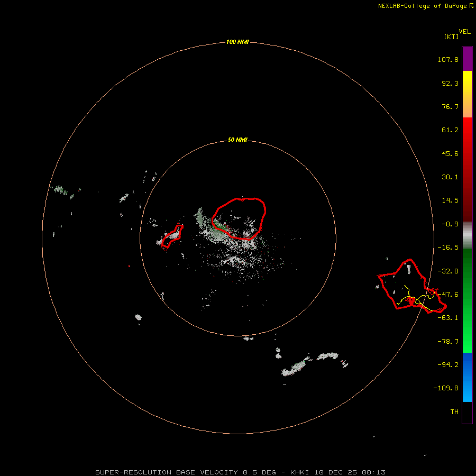Pick the green segment of velocity color bar
This screenshot has height=476, width=476.
click(x=467, y=300)
